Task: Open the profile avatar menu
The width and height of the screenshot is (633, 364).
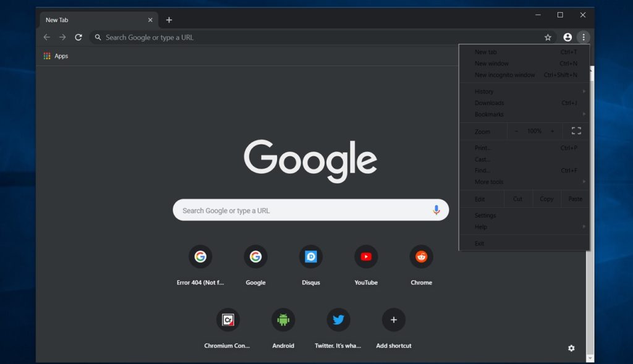Action: pos(567,37)
